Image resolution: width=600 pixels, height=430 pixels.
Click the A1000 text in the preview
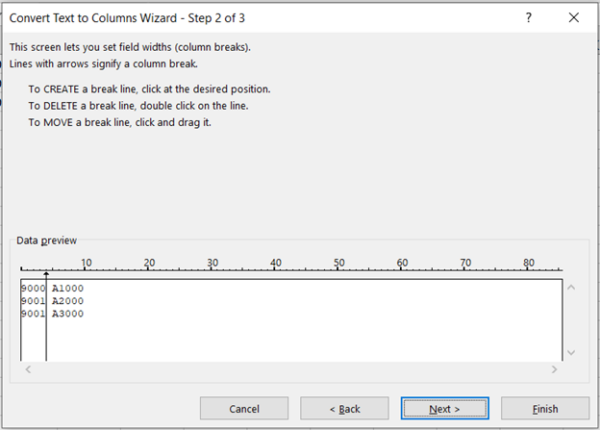pos(68,289)
